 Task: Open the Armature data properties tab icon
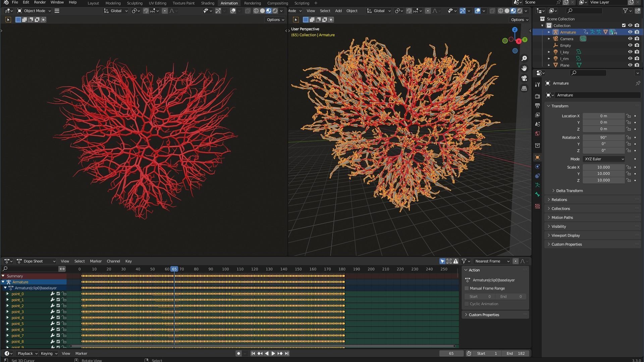537,185
